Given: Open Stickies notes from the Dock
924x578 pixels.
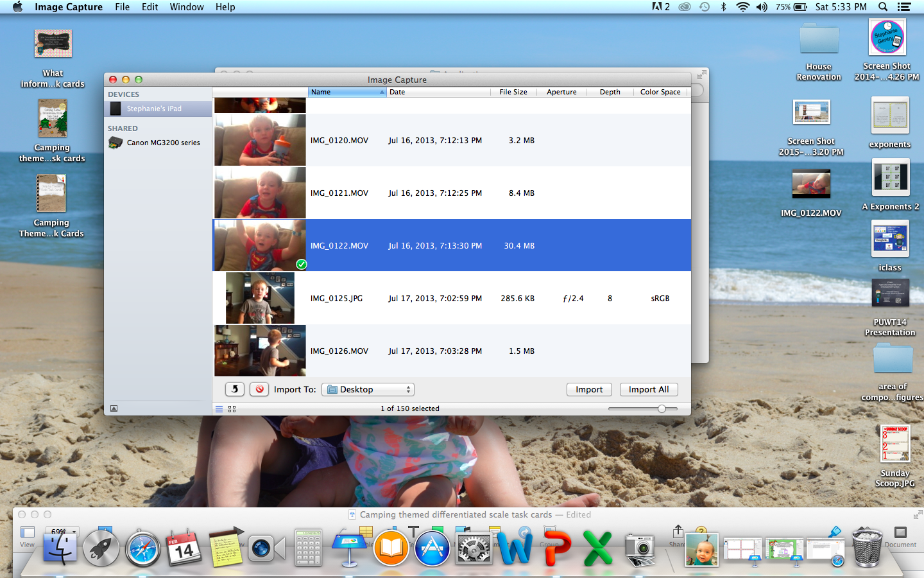Looking at the screenshot, I should click(x=226, y=548).
